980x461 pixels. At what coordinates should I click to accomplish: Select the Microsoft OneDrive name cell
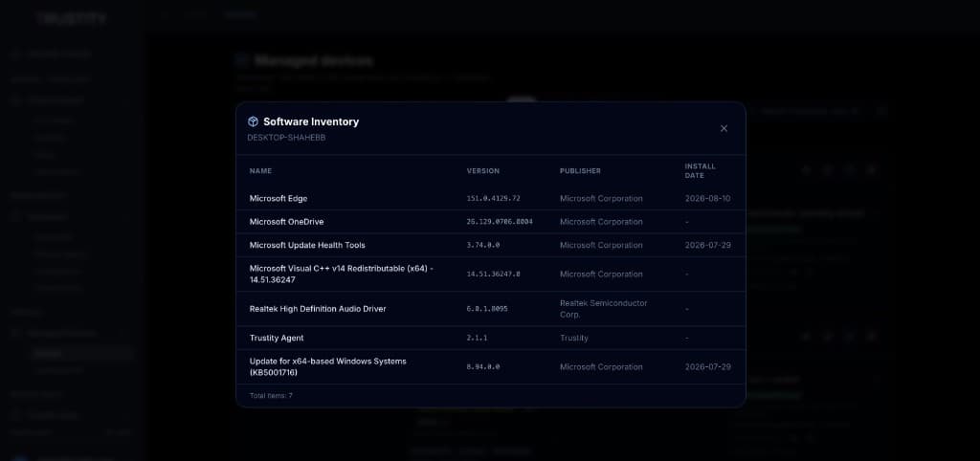click(286, 222)
